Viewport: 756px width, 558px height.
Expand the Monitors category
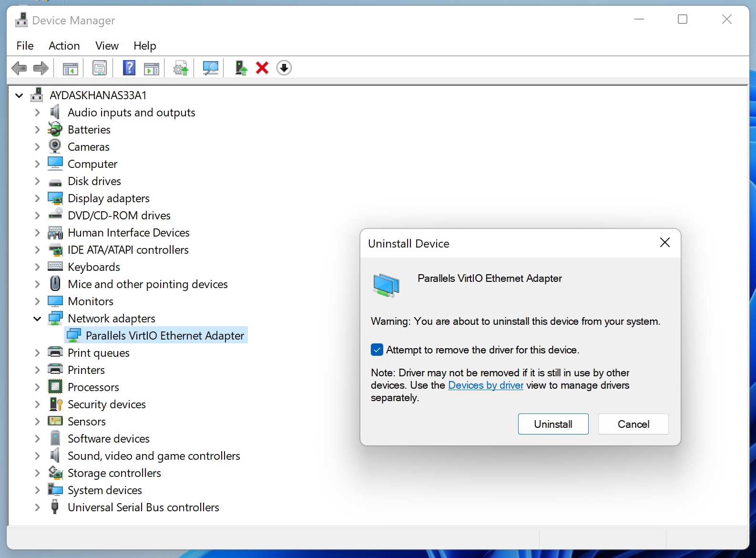37,301
